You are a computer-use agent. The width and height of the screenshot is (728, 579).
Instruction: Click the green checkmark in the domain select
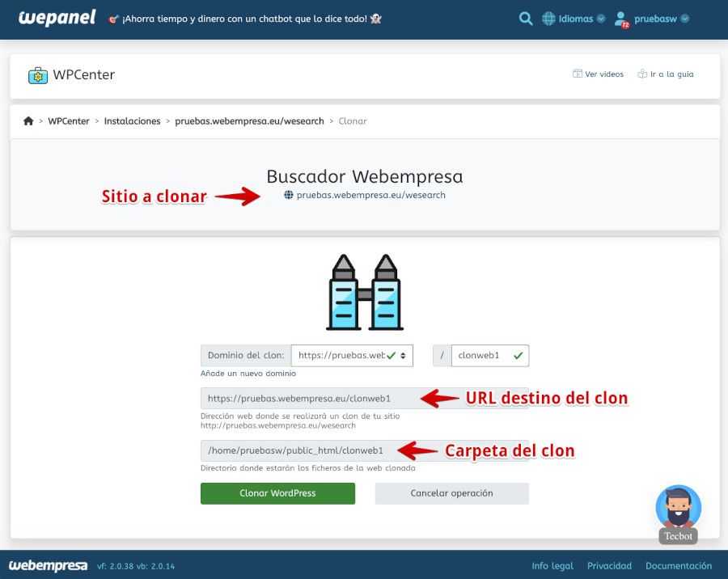(391, 355)
